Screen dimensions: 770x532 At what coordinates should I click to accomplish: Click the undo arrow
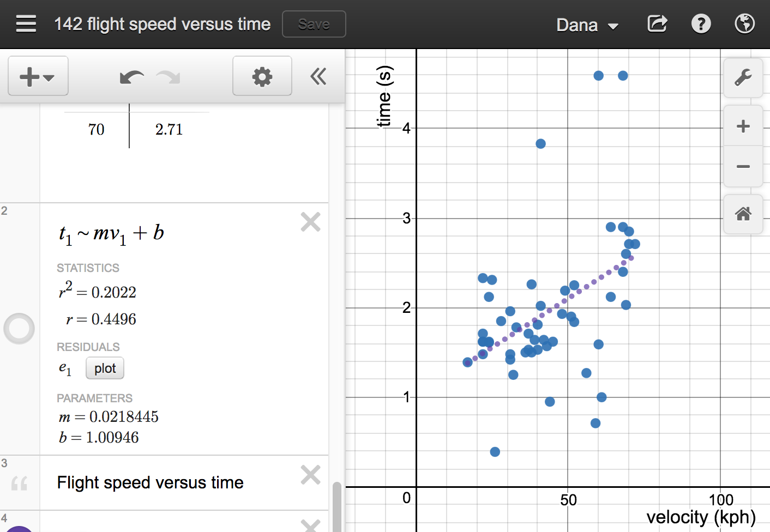(x=131, y=77)
